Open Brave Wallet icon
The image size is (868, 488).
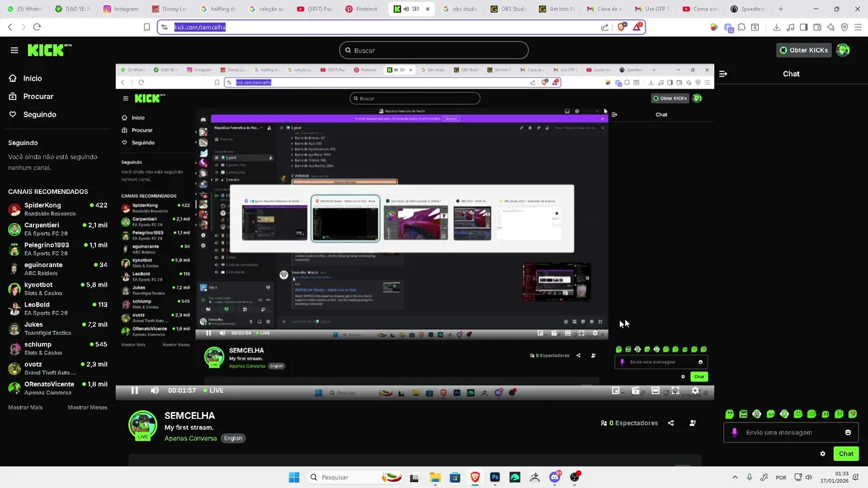(x=817, y=27)
